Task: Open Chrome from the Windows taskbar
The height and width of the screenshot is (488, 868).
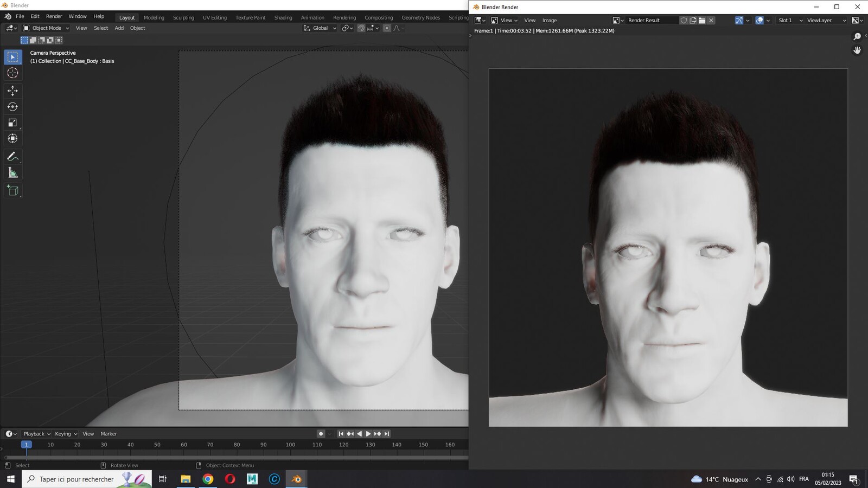Action: click(208, 479)
